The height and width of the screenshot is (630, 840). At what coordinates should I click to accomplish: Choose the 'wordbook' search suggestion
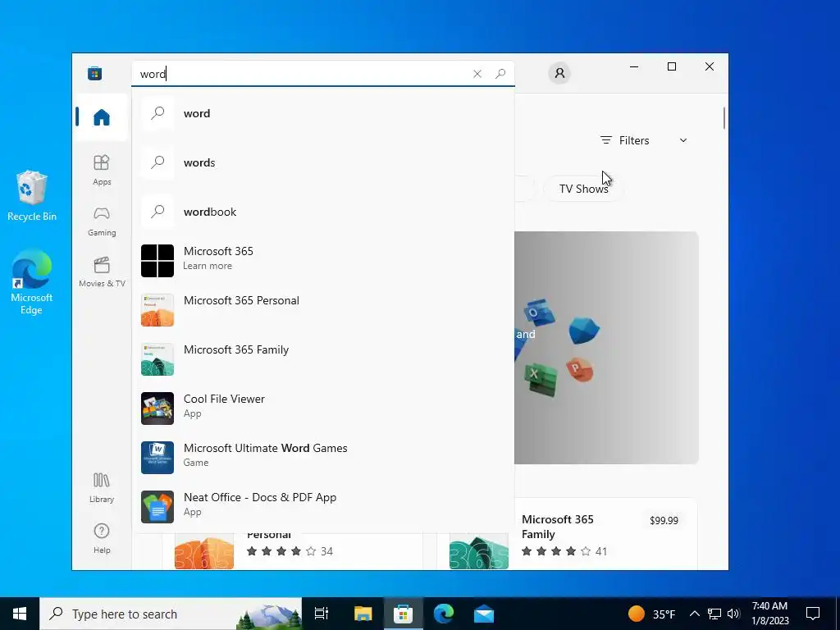[x=323, y=212]
